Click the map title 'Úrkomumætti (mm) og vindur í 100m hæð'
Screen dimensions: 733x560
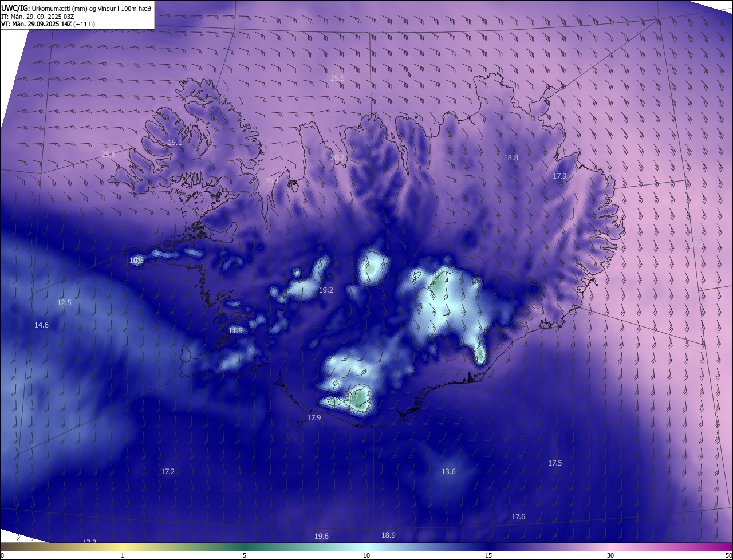pos(92,7)
